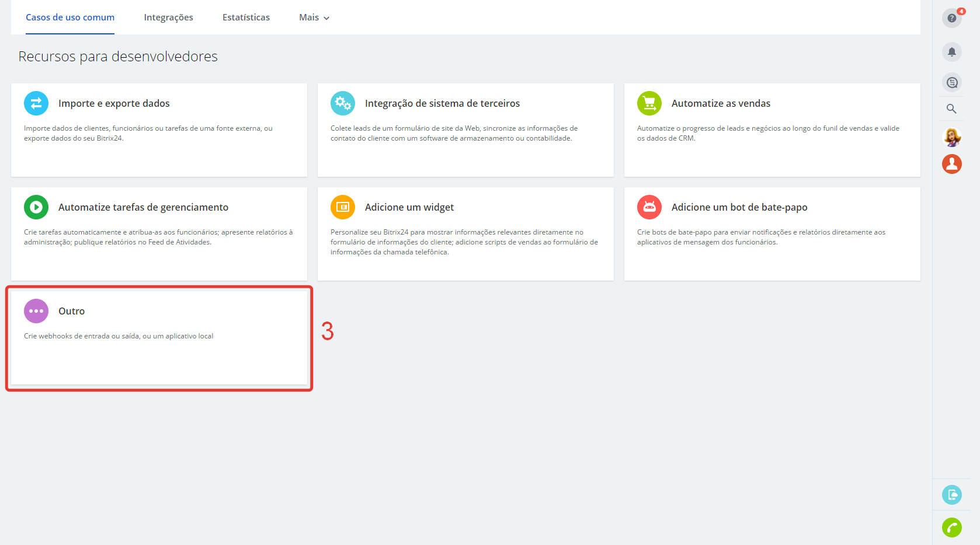Open Adicione um bot de bate-papo title
The image size is (980, 545).
739,207
